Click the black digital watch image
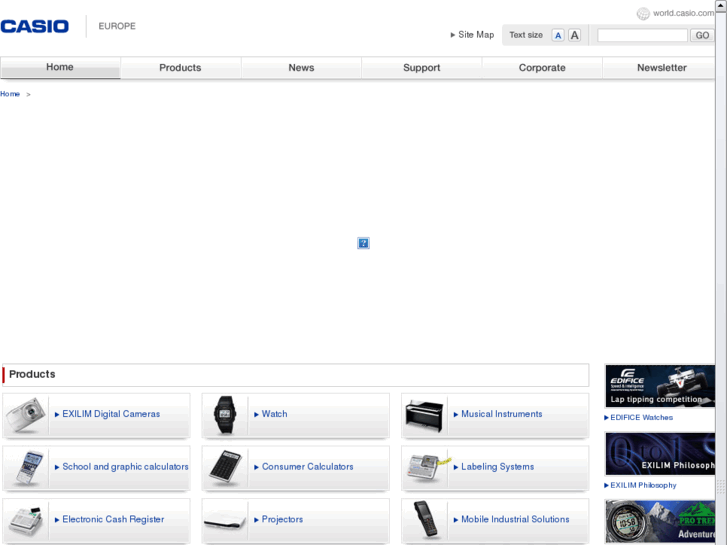This screenshot has width=727, height=545. click(225, 415)
